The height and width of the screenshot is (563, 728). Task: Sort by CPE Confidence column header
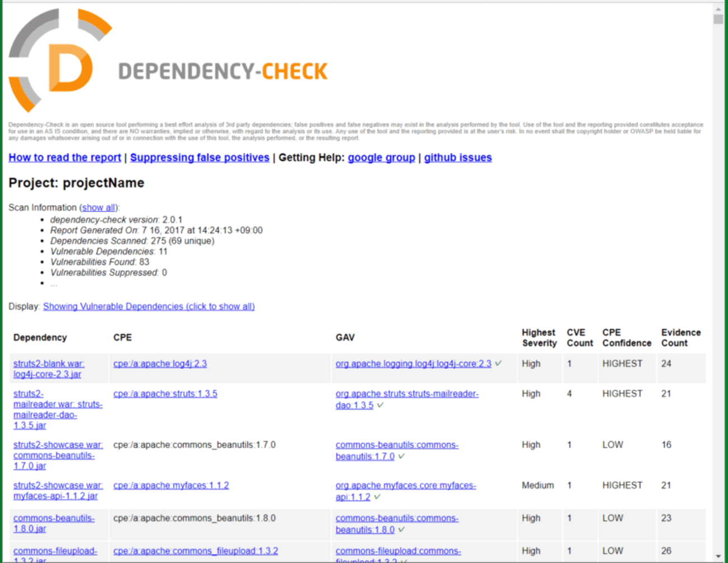627,338
